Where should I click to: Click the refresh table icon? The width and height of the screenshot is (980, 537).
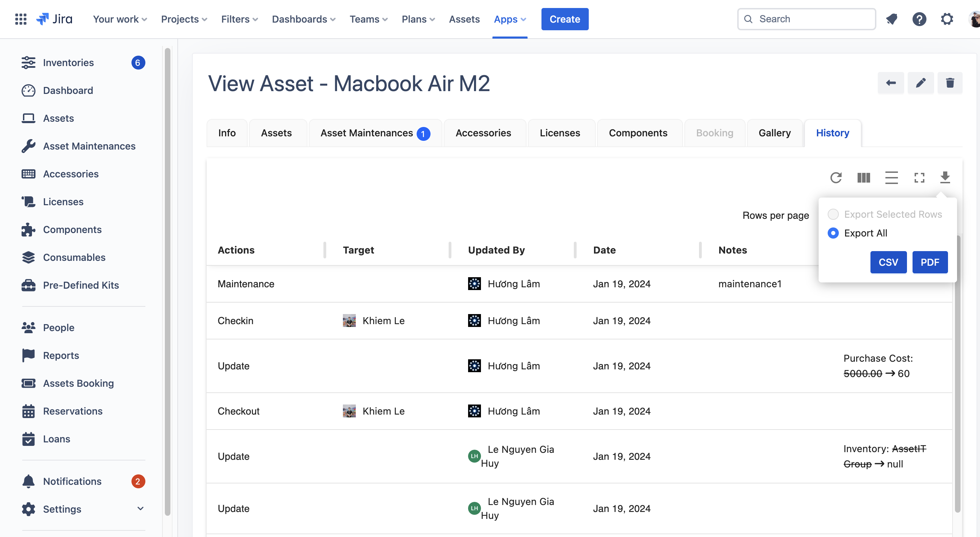(836, 178)
